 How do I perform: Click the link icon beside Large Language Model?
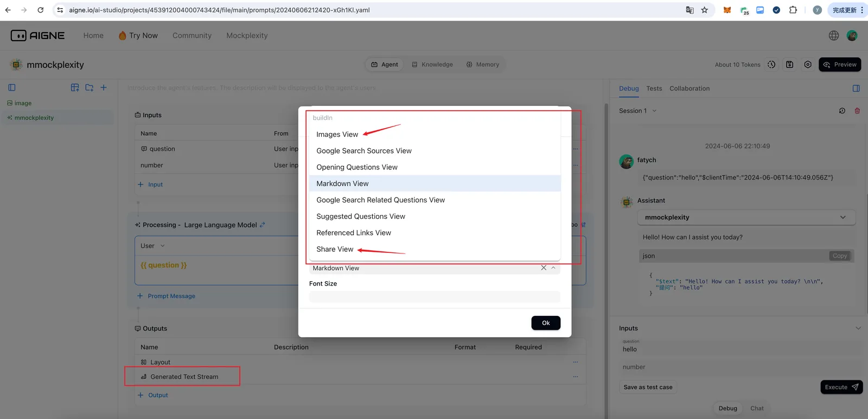(263, 225)
